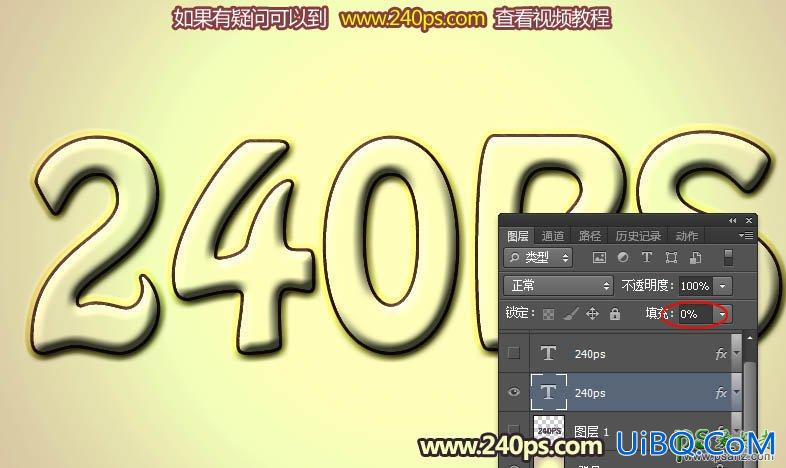Expand effects of selected 240ps layer
The height and width of the screenshot is (468, 786).
736,393
